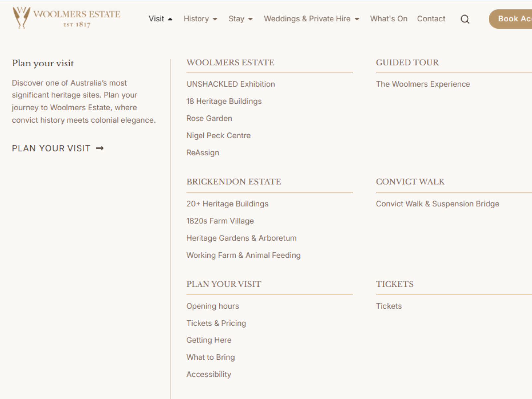Open What to Bring page
The height and width of the screenshot is (399, 532).
(x=210, y=357)
